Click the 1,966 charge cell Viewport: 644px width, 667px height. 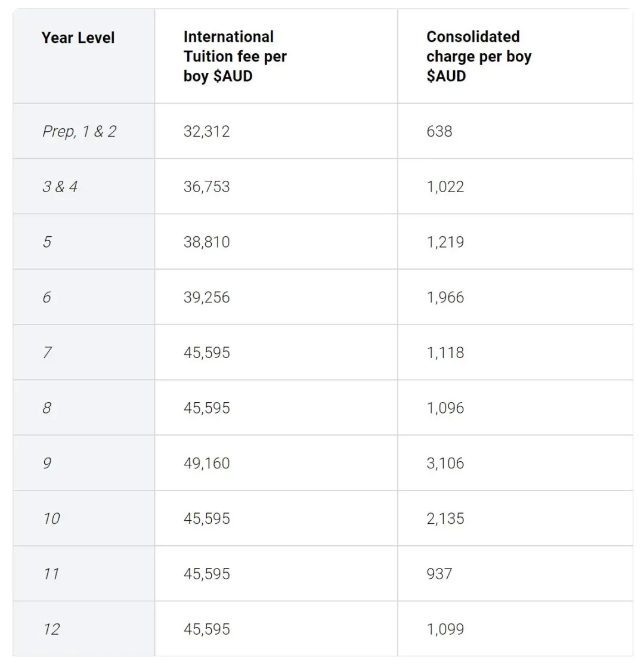point(445,297)
